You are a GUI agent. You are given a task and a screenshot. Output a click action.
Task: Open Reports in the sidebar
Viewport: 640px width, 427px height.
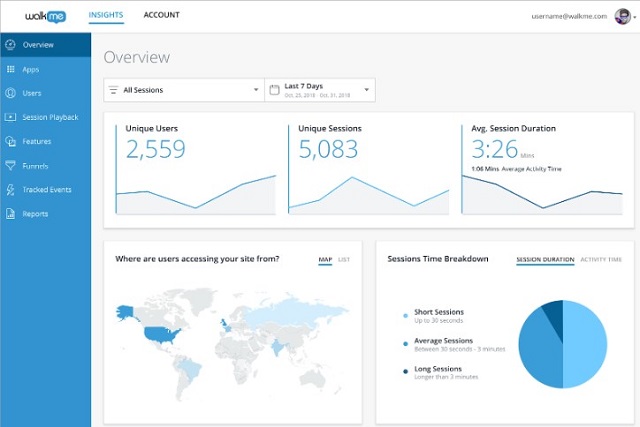46,214
